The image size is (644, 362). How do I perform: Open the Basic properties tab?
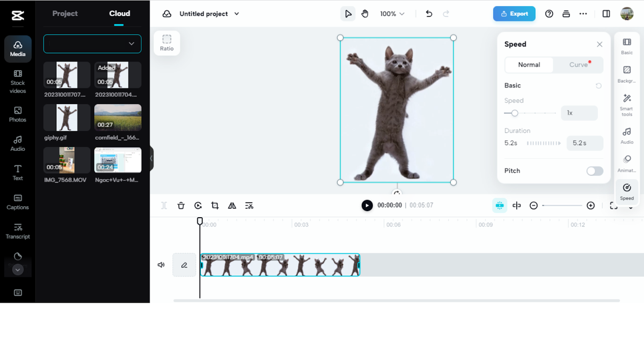coord(627,46)
